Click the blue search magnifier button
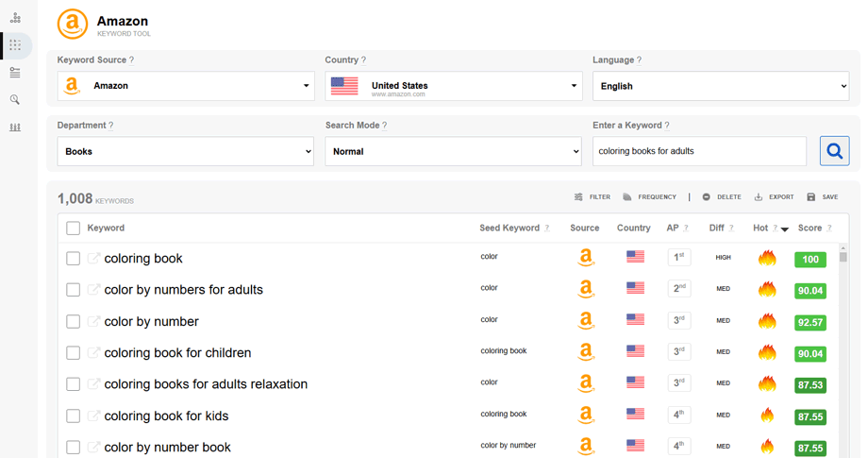Screen dimensions: 868x458 (834, 151)
